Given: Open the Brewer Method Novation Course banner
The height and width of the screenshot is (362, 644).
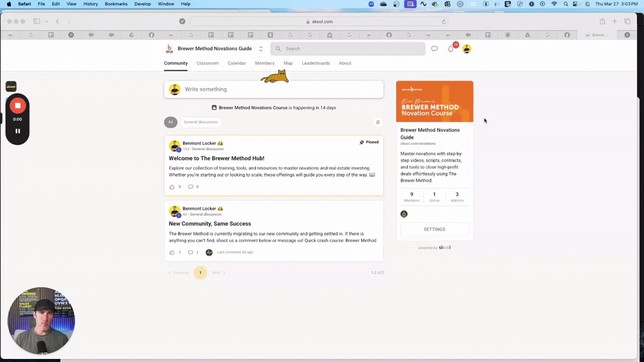Looking at the screenshot, I should click(x=435, y=101).
